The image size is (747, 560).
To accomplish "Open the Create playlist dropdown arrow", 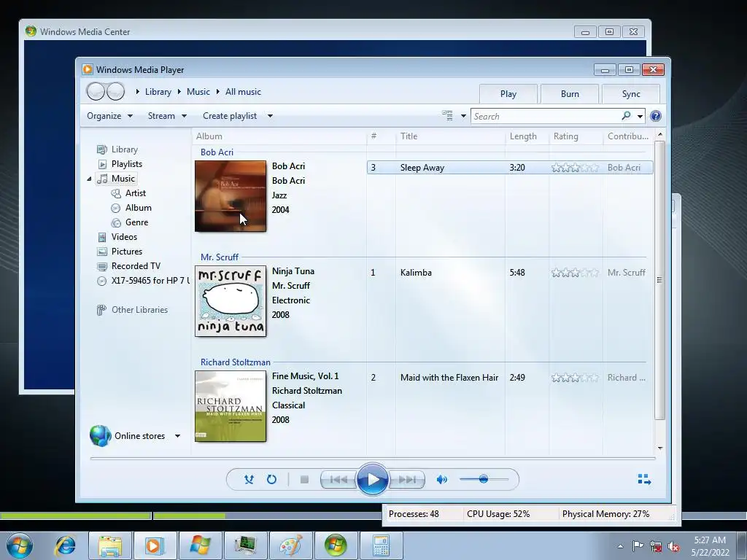I will coord(270,116).
